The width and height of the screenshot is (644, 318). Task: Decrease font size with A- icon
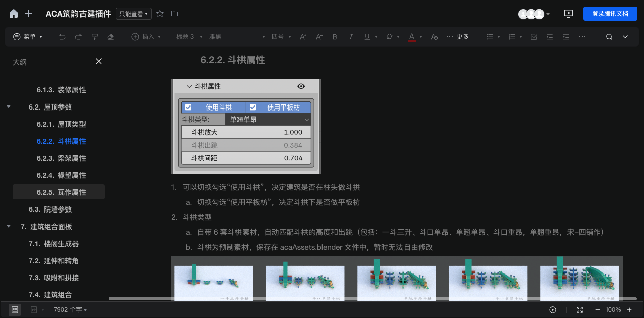(x=319, y=37)
